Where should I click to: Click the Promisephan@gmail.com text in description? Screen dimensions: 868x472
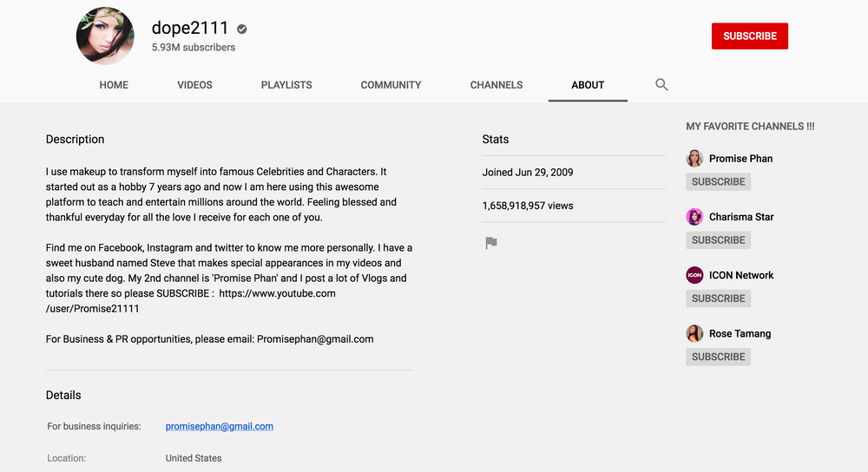[x=315, y=339]
